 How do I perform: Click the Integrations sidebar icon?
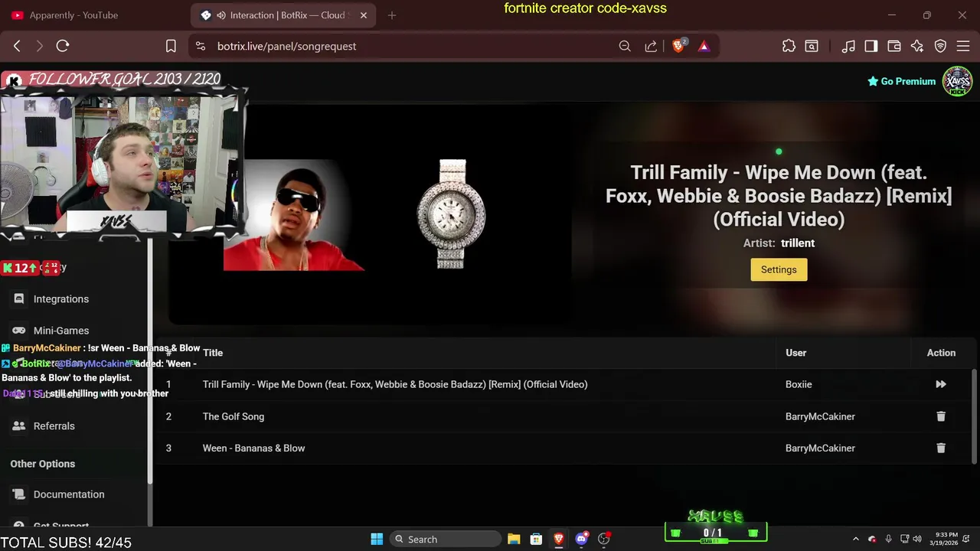tap(19, 299)
